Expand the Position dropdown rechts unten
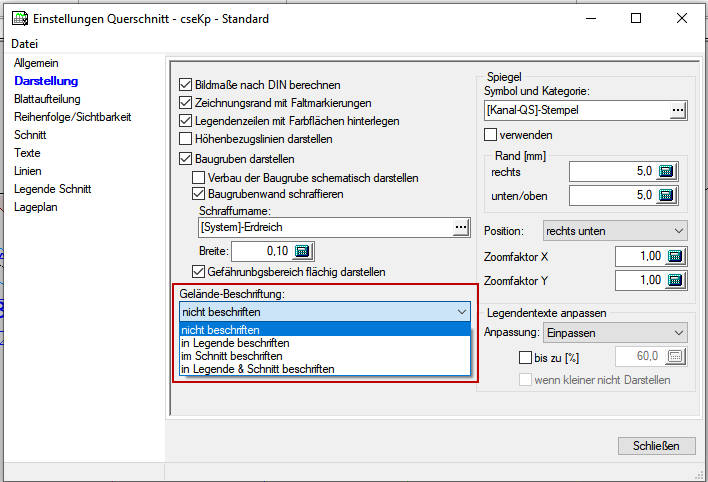 coord(613,231)
